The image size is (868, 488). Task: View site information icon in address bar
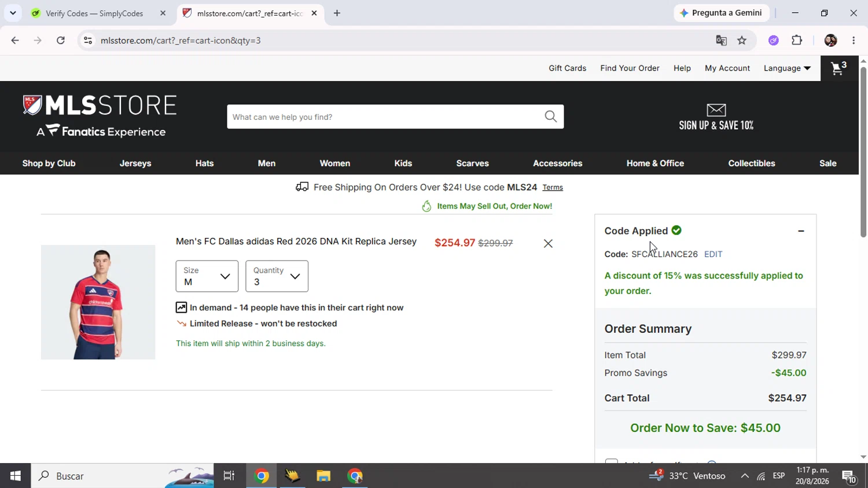pyautogui.click(x=88, y=41)
